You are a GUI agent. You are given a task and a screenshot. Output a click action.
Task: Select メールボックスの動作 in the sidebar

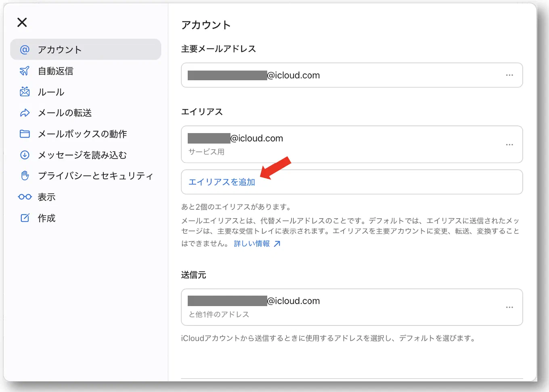click(x=86, y=134)
